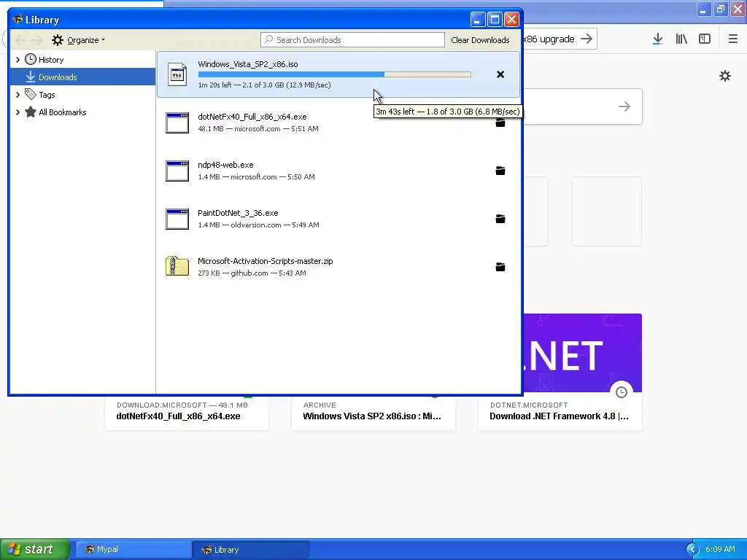Click the History clock icon in sidebar
This screenshot has height=560, width=747.
coord(31,59)
